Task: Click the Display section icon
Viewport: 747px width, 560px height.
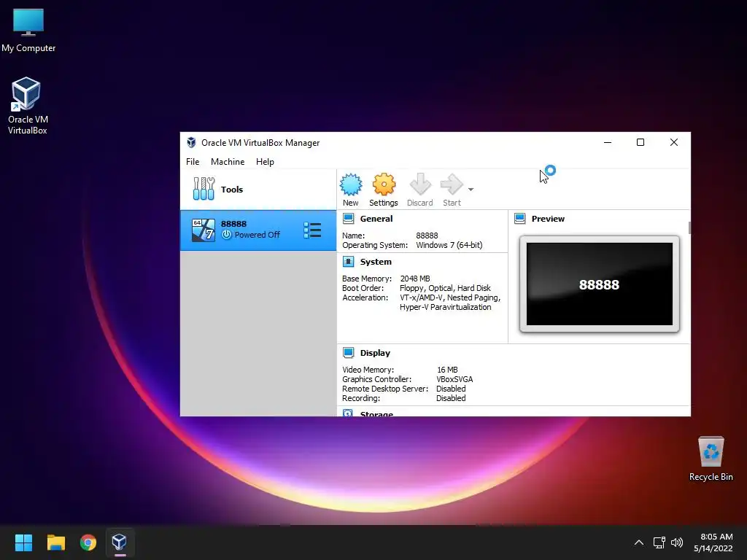Action: [348, 352]
